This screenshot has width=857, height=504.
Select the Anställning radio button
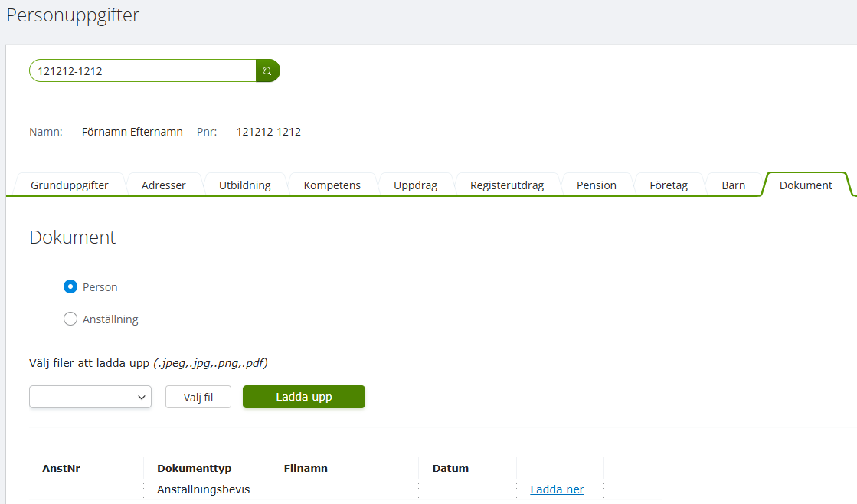point(70,319)
